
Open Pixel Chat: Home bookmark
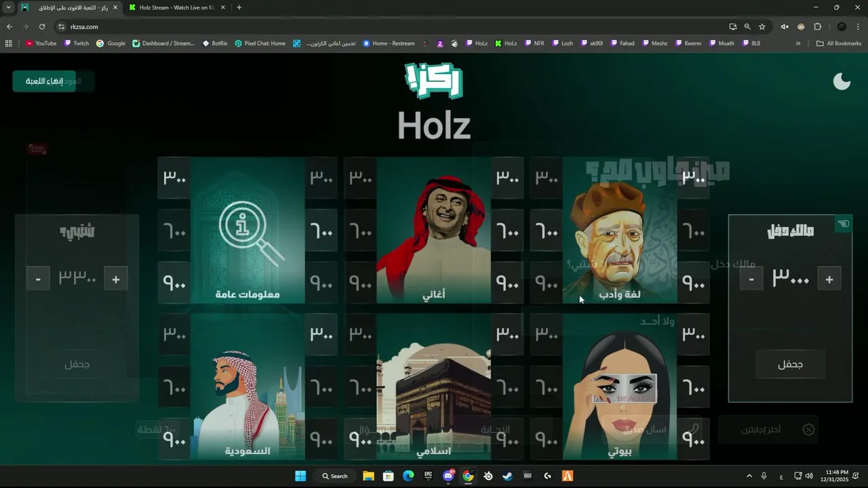coord(260,43)
